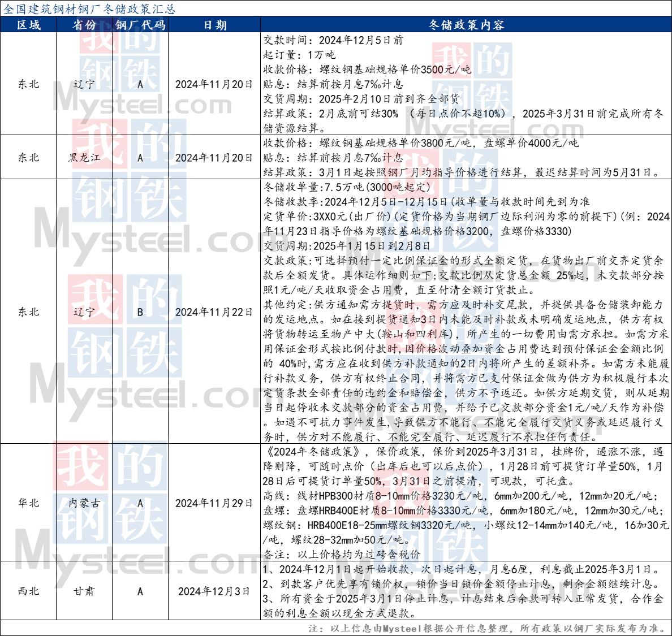Select the 钢厂代码 column header
Image resolution: width=672 pixels, height=636 pixels.
click(x=140, y=24)
